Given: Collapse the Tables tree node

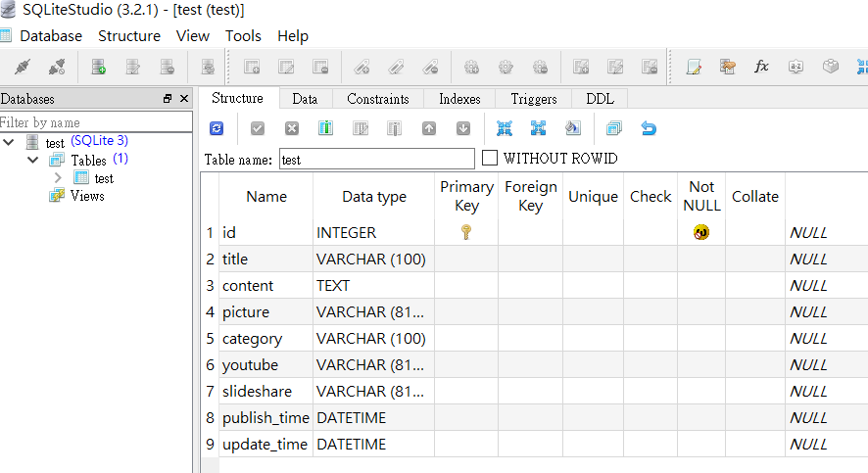Looking at the screenshot, I should [33, 160].
